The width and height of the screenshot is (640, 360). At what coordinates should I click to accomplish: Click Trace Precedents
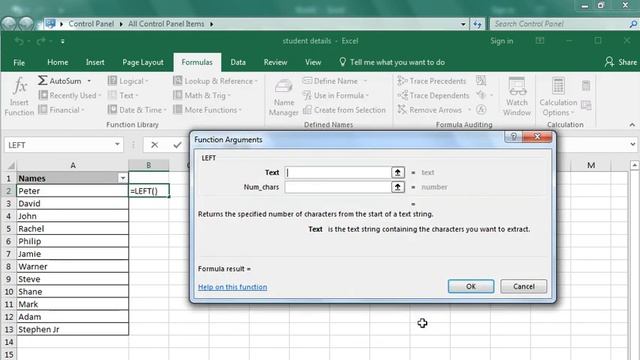point(431,81)
